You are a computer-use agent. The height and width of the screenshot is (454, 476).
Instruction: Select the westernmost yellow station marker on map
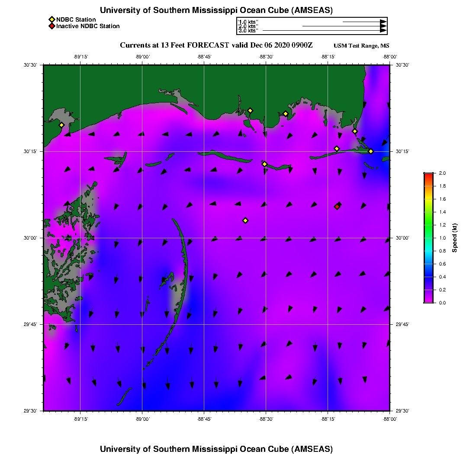pyautogui.click(x=61, y=125)
